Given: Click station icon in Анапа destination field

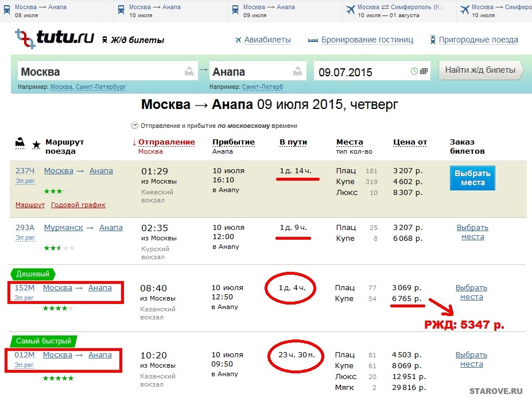Looking at the screenshot, I should tap(297, 71).
